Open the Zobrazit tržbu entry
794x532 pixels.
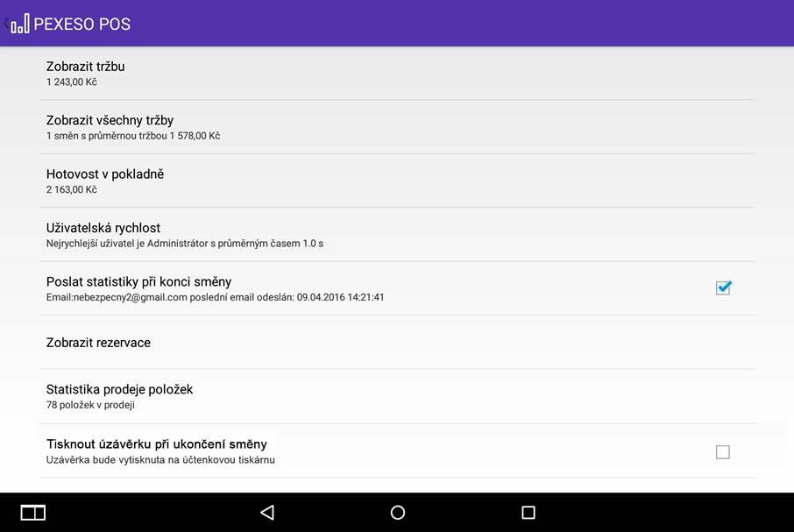(x=396, y=74)
